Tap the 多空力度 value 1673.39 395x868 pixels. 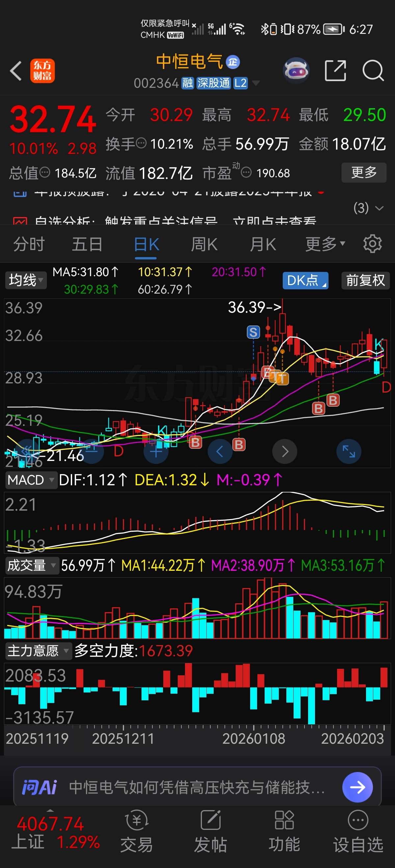(166, 651)
